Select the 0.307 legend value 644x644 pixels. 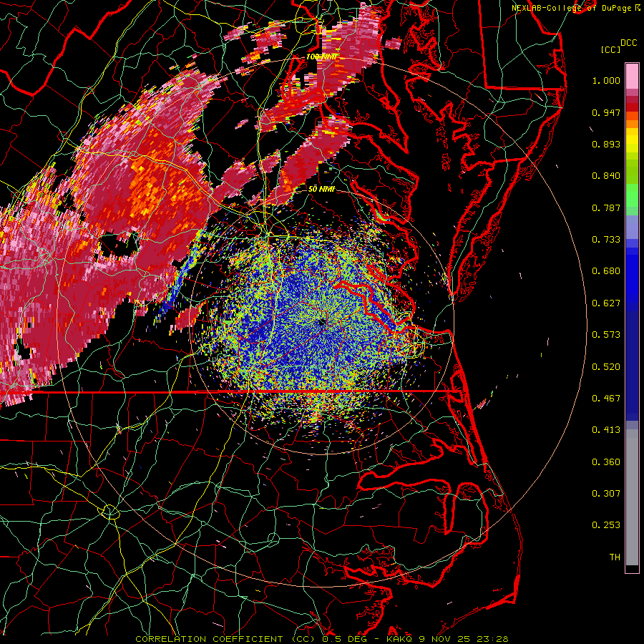pos(606,494)
